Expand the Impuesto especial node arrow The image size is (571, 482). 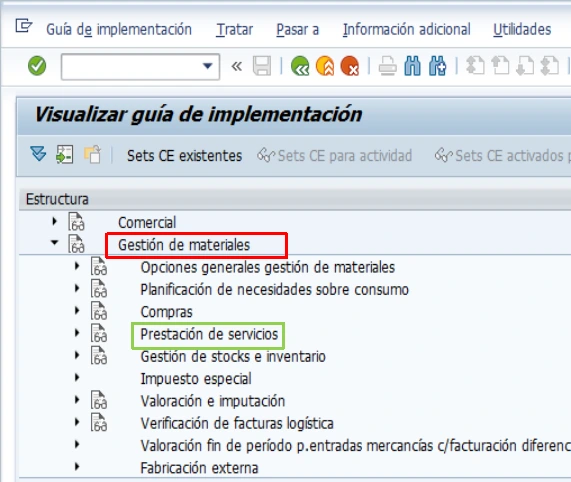point(77,377)
